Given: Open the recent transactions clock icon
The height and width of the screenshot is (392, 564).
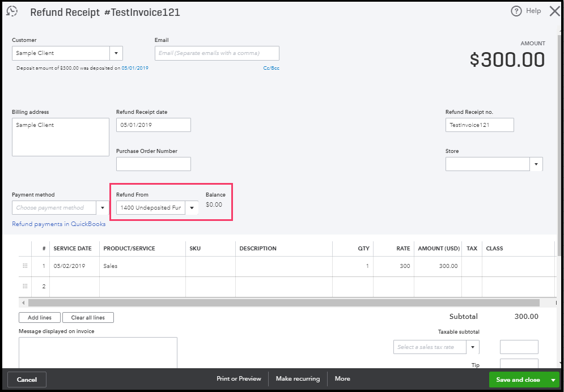Looking at the screenshot, I should pos(12,11).
